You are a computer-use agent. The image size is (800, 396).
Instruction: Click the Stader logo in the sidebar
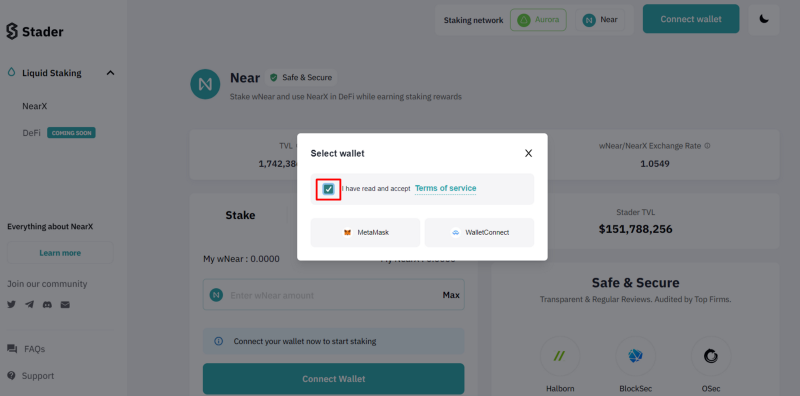tap(35, 32)
